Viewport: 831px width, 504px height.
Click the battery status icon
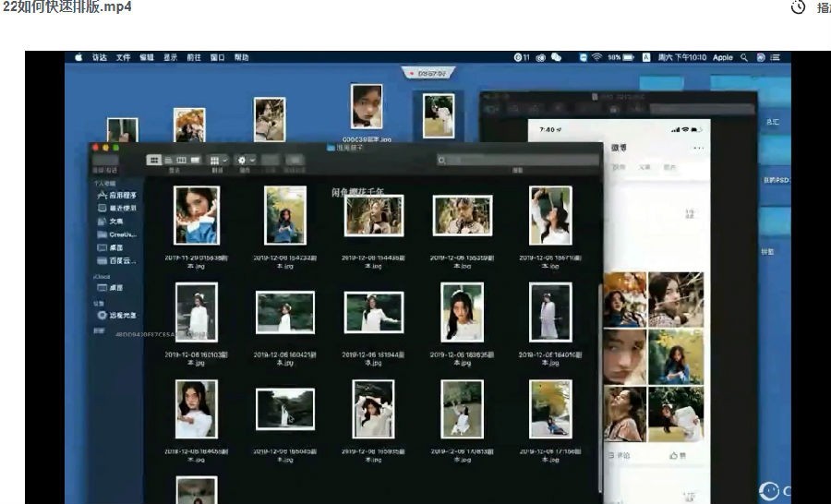coord(629,57)
